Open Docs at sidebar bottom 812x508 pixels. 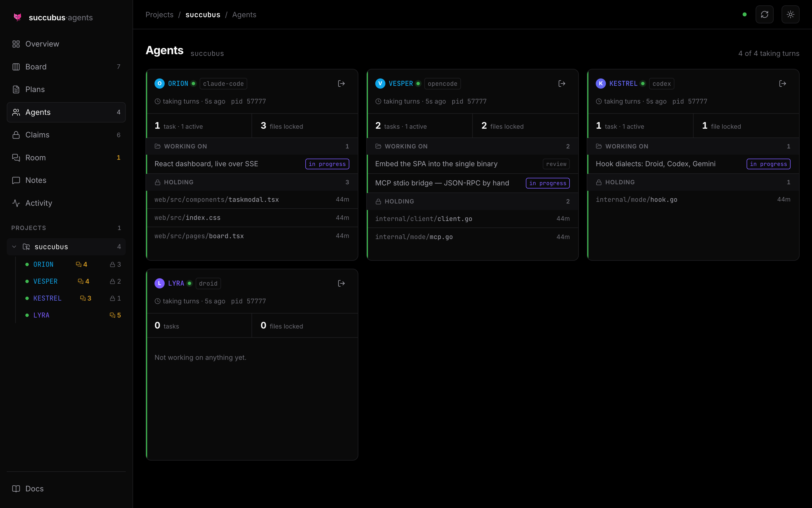click(66, 489)
